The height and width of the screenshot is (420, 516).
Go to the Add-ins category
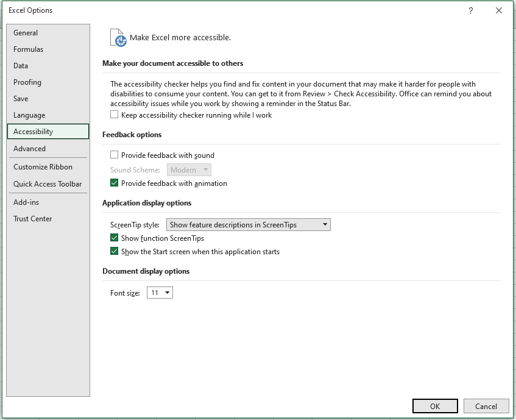point(48,202)
